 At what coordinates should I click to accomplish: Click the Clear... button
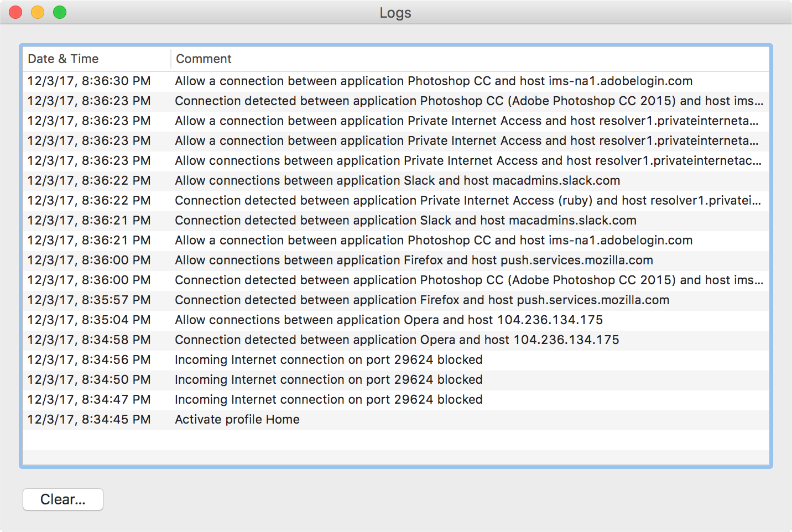[x=62, y=499]
